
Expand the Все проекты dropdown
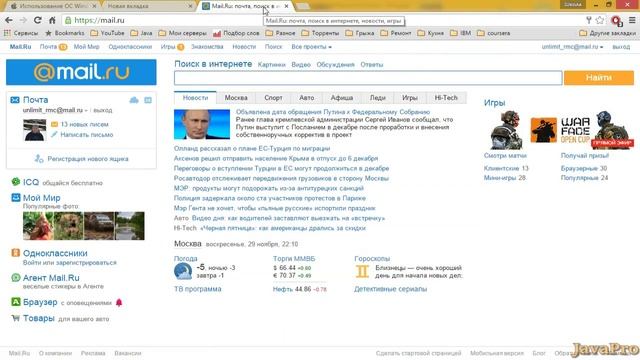tap(311, 47)
